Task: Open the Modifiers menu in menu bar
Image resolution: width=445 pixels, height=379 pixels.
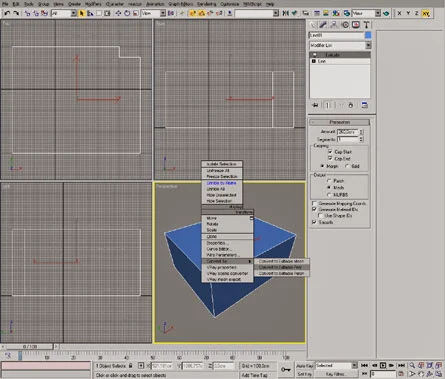Action: pos(93,4)
